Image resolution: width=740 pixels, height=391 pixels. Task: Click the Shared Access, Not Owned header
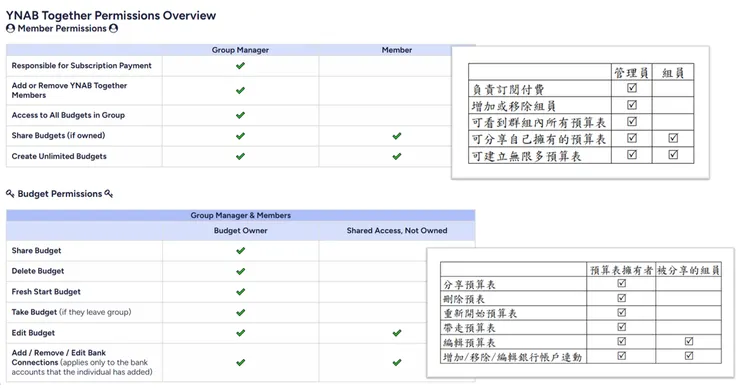tap(397, 230)
